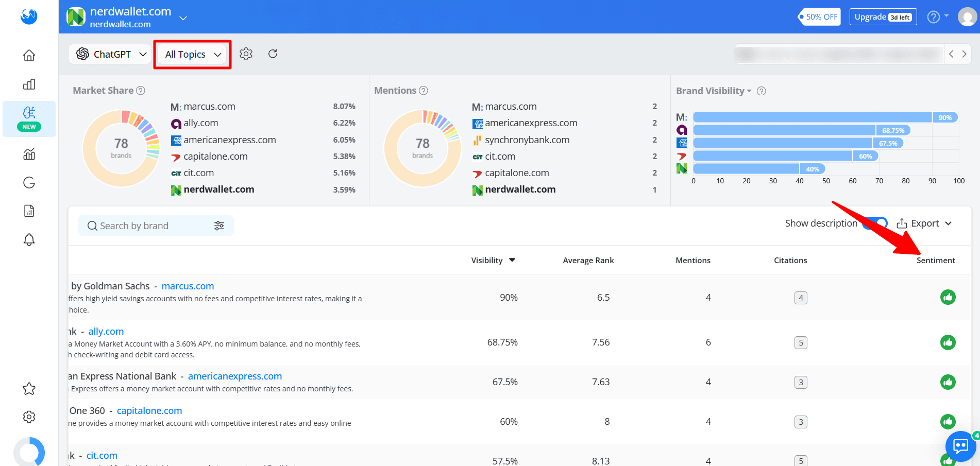The image size is (980, 466).
Task: Select marcus.com in the Mentions list
Action: coord(511,107)
